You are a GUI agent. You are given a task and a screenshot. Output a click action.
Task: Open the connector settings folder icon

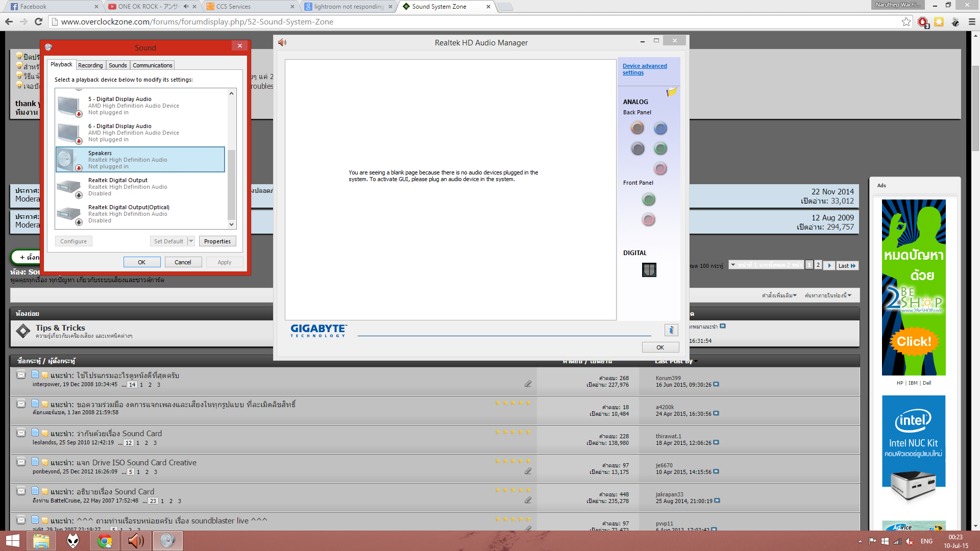pos(671,92)
